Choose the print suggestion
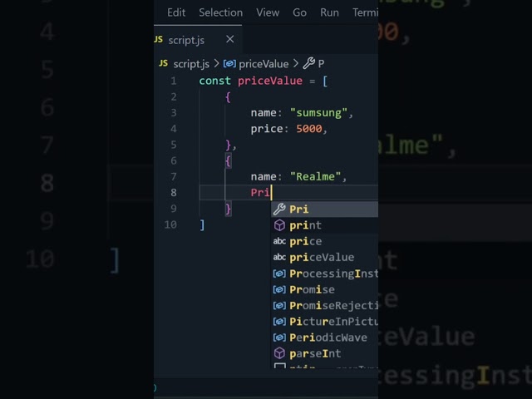The height and width of the screenshot is (399, 532). (325, 225)
